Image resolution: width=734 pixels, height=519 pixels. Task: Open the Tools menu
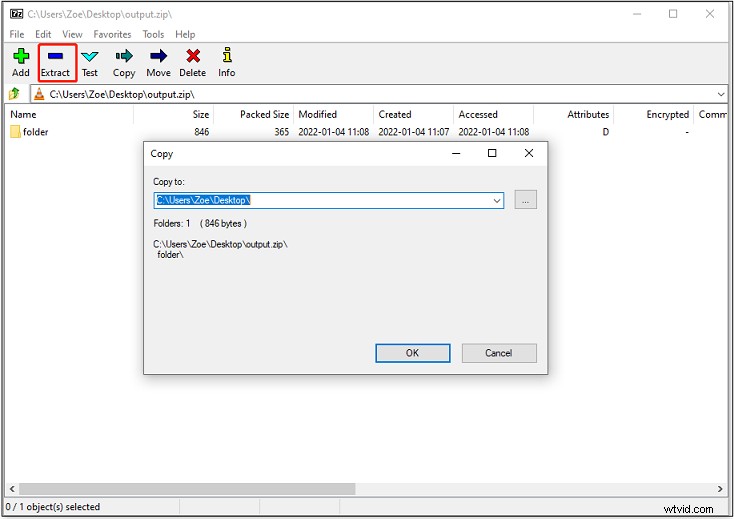(x=153, y=34)
